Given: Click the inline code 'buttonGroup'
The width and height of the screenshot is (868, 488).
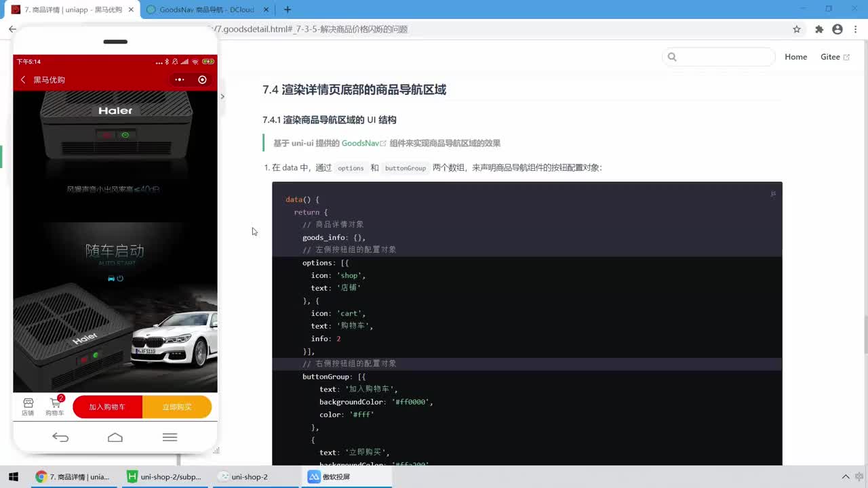Looking at the screenshot, I should tap(406, 168).
